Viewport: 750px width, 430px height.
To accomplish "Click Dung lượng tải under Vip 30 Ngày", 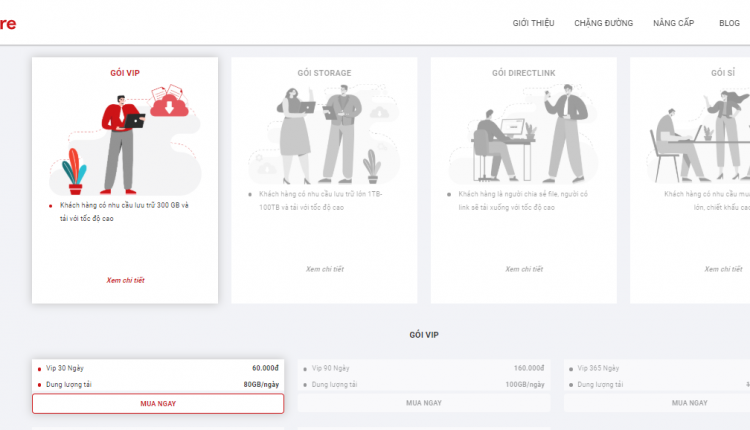I will coord(68,385).
